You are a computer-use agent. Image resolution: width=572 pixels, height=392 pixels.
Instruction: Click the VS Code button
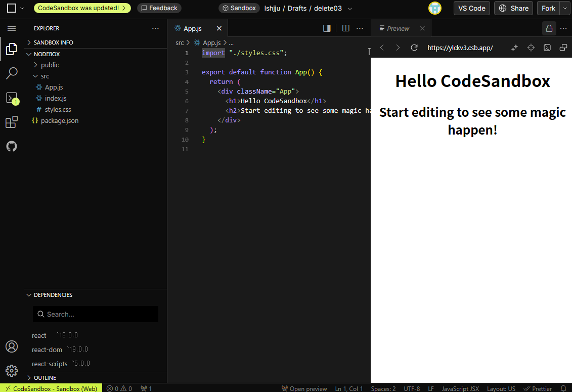click(472, 8)
